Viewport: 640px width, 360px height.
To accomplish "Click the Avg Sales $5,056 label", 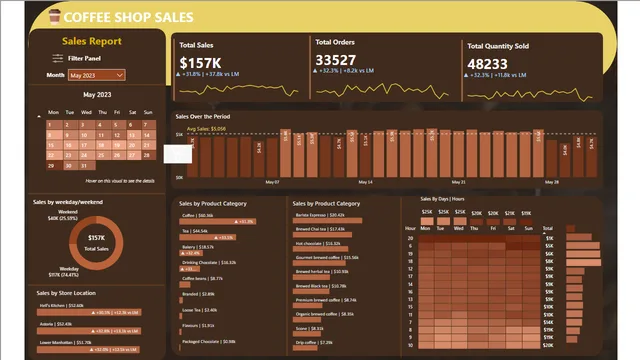I will 206,129.
